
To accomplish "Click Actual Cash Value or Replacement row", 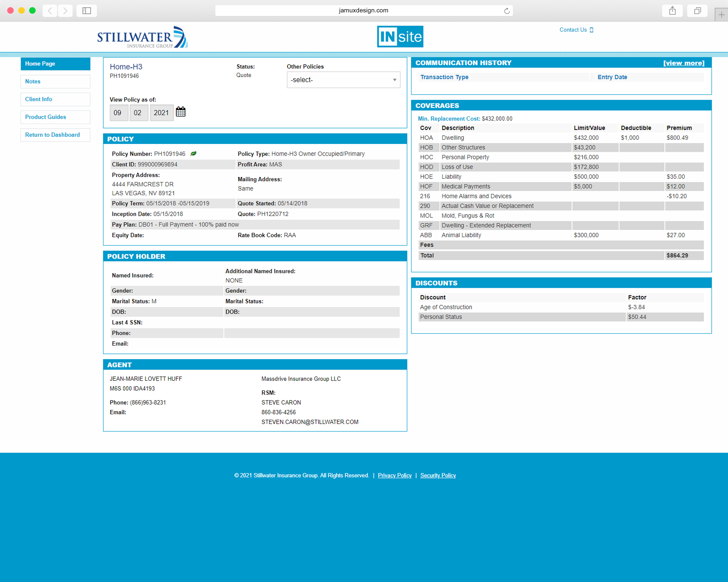I will click(x=561, y=206).
